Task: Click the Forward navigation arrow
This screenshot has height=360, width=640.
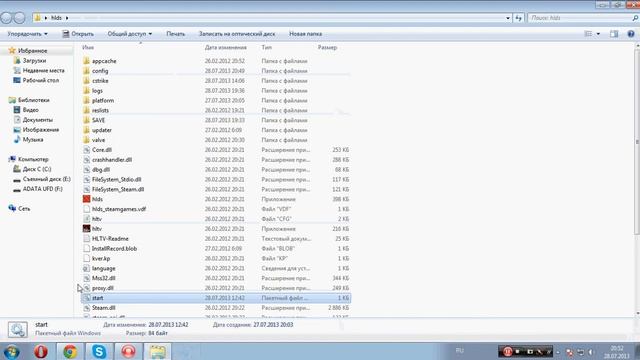Action: tap(19, 18)
